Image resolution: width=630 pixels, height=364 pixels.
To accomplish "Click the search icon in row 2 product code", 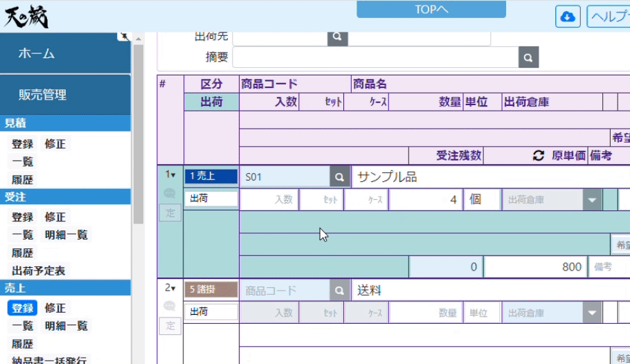I will [339, 291].
